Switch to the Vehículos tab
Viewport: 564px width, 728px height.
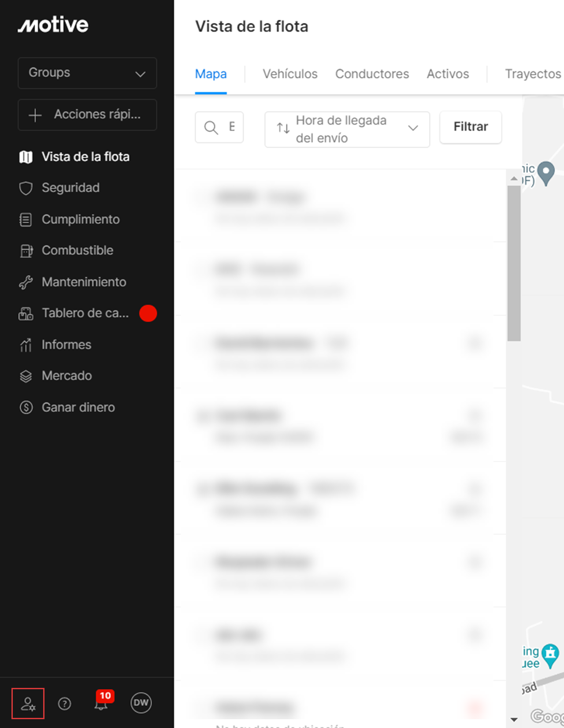point(290,74)
